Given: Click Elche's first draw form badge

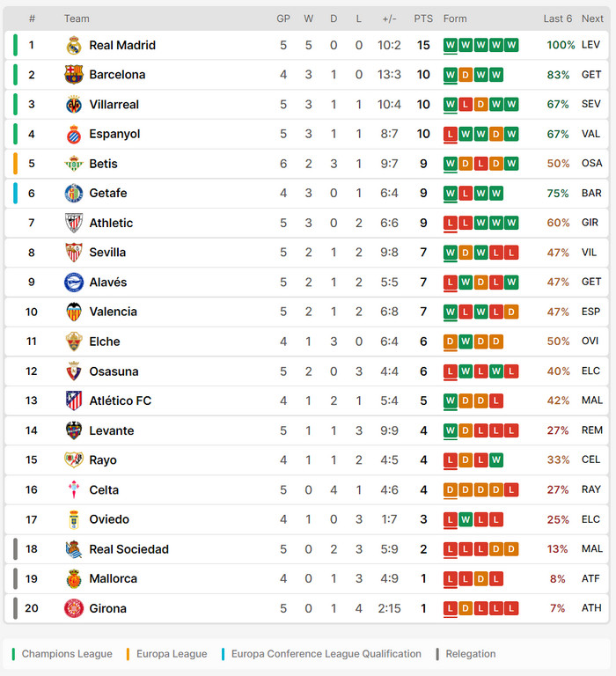Looking at the screenshot, I should [x=451, y=342].
